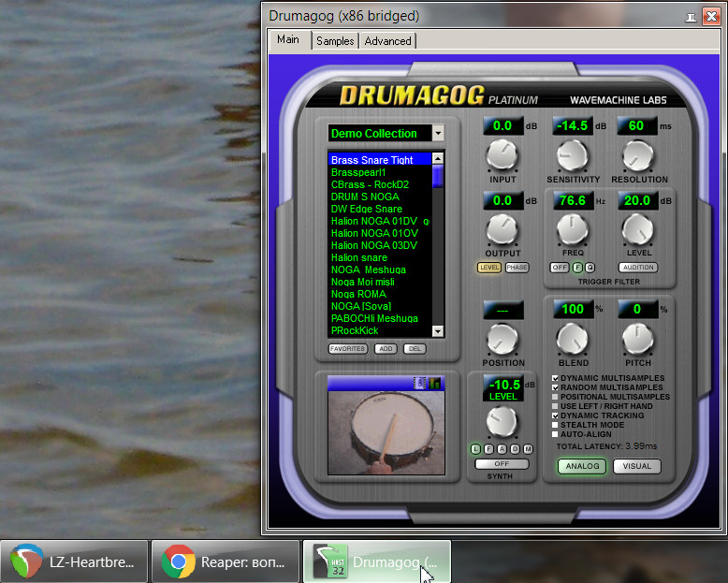Toggle Positional Multisamples checkbox
This screenshot has height=583, width=728.
coord(555,397)
